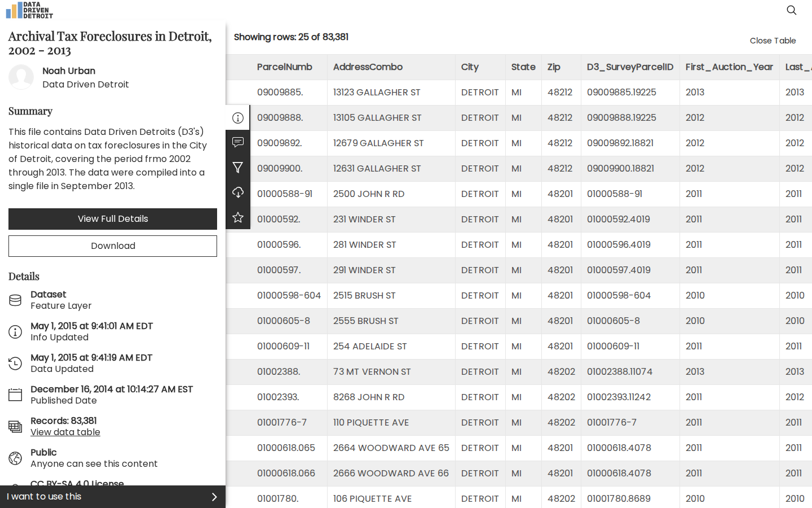Click the dataset title heading
Image resolution: width=812 pixels, height=508 pixels.
point(110,43)
